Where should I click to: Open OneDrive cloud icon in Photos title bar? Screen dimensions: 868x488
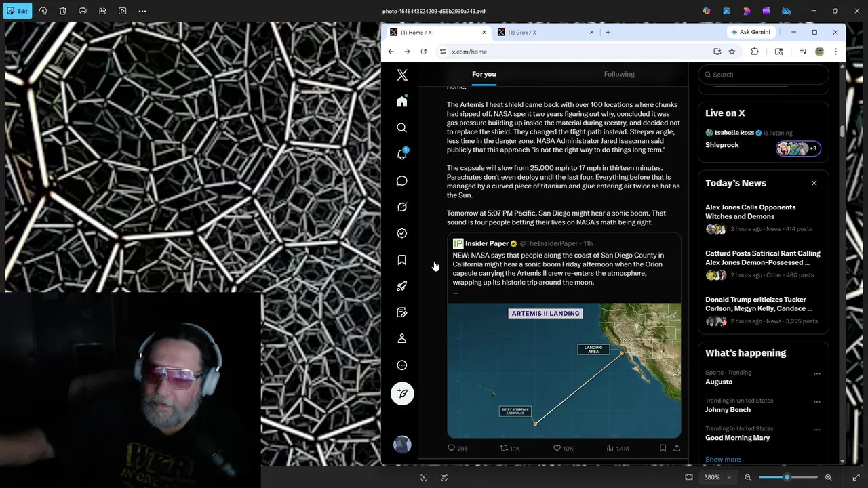pos(786,11)
